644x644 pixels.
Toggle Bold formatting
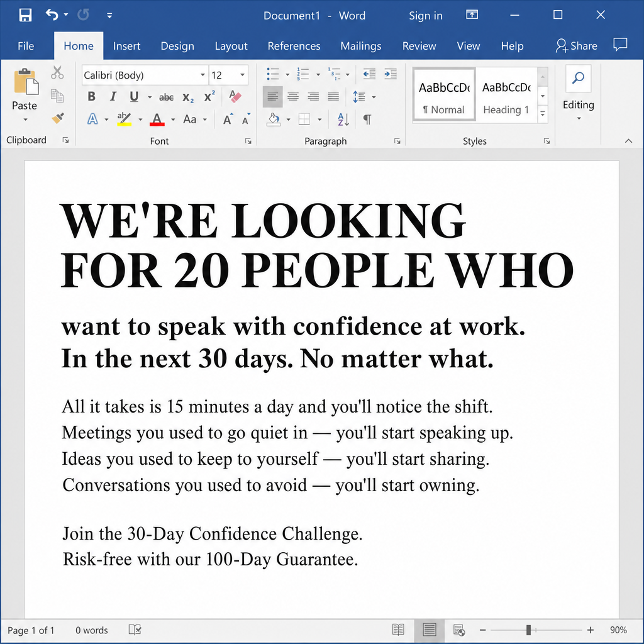pyautogui.click(x=92, y=96)
